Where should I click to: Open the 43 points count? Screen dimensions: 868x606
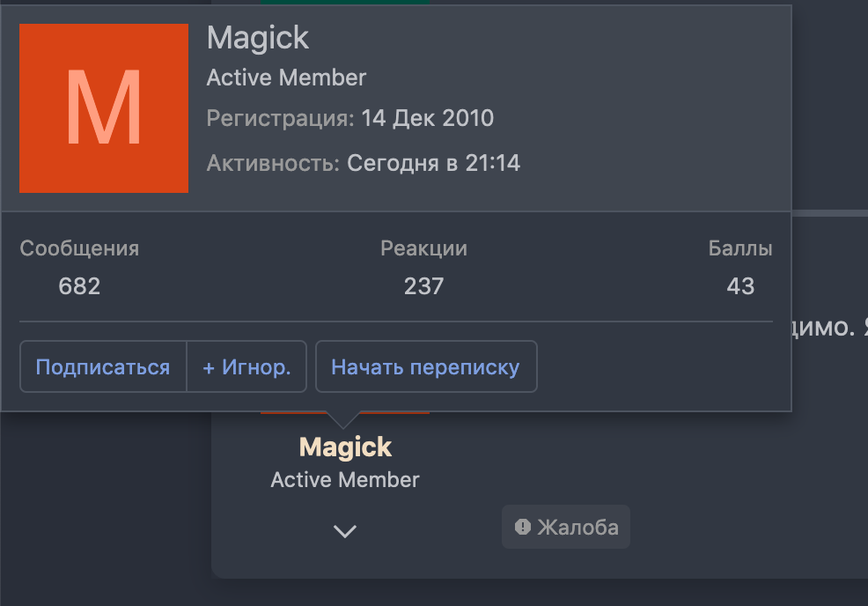tap(740, 286)
